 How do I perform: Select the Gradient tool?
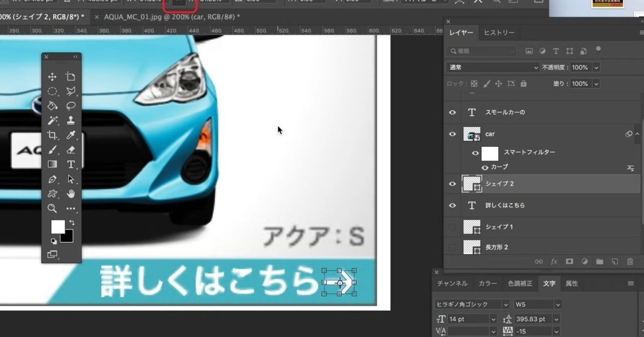tap(53, 164)
